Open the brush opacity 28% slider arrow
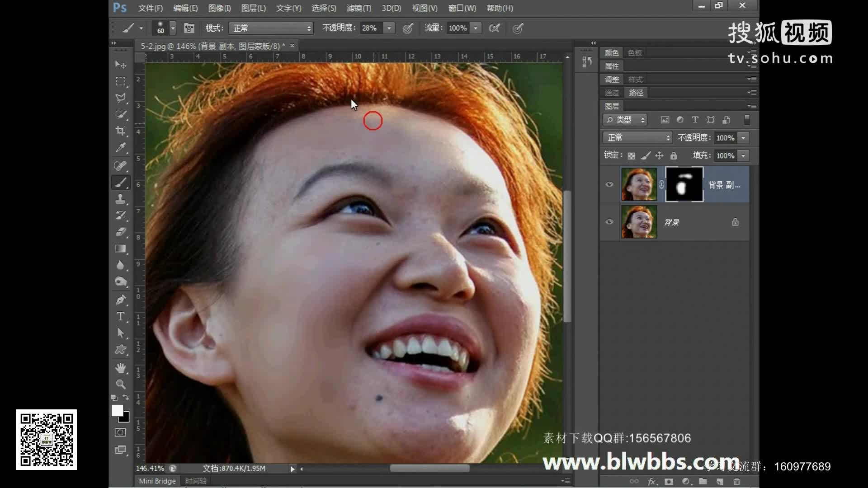868x488 pixels. click(389, 28)
